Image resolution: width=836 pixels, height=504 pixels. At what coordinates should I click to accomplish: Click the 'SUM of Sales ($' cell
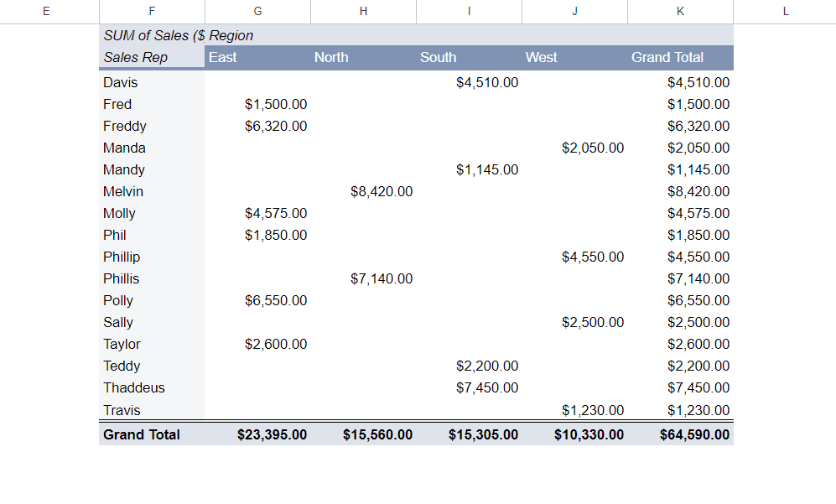tap(152, 35)
